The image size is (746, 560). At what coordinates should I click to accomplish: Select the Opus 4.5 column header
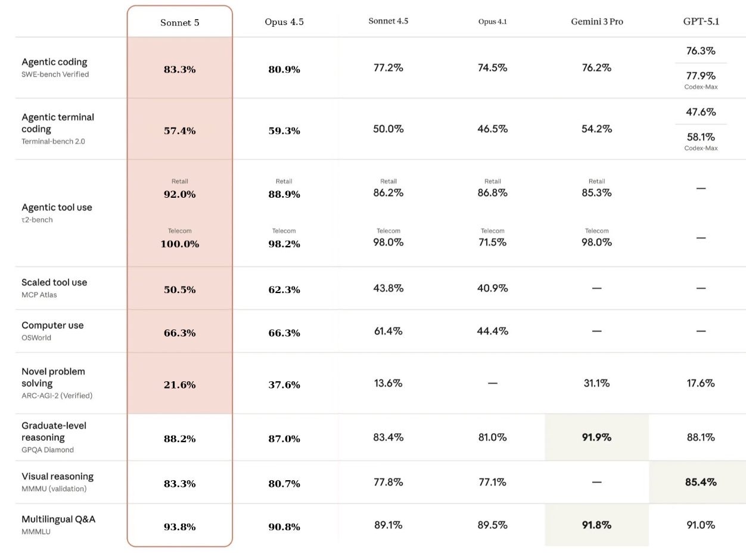click(284, 22)
